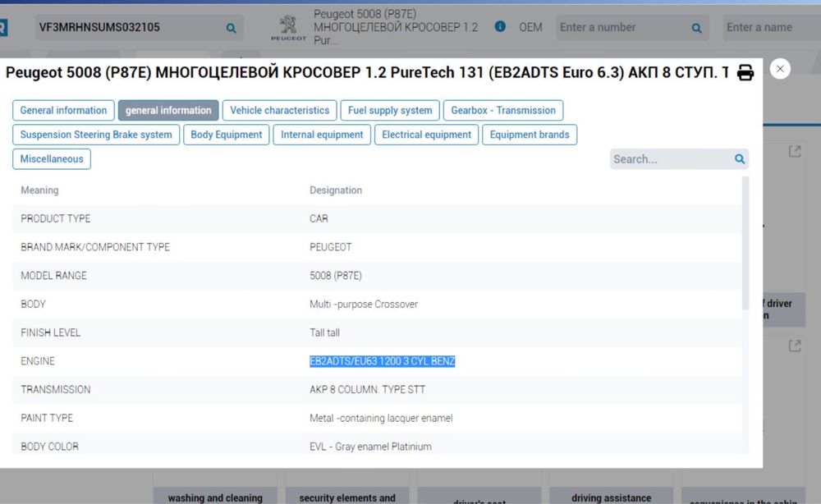The height and width of the screenshot is (504, 821).
Task: Click the 'BODY COLOR' label
Action: tap(49, 447)
